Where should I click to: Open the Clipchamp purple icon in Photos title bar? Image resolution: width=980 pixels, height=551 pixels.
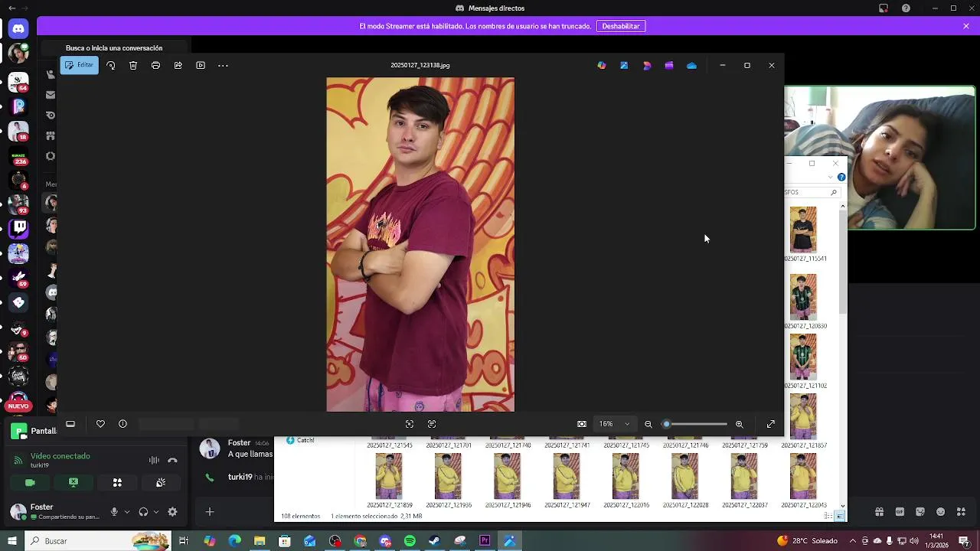click(x=669, y=66)
